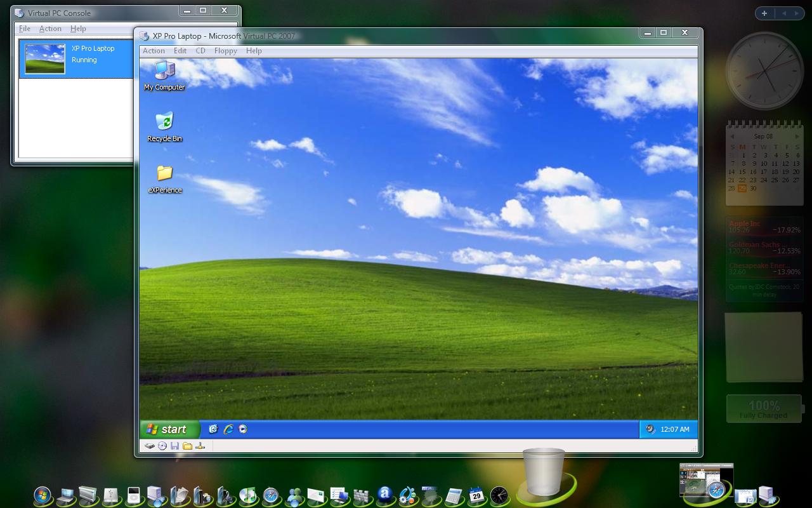Add a gadget using the sidebar plus button
The image size is (812, 508).
point(764,13)
